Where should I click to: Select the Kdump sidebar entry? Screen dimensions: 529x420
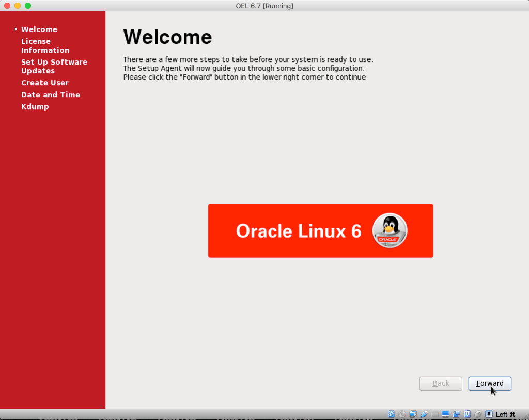coord(35,106)
